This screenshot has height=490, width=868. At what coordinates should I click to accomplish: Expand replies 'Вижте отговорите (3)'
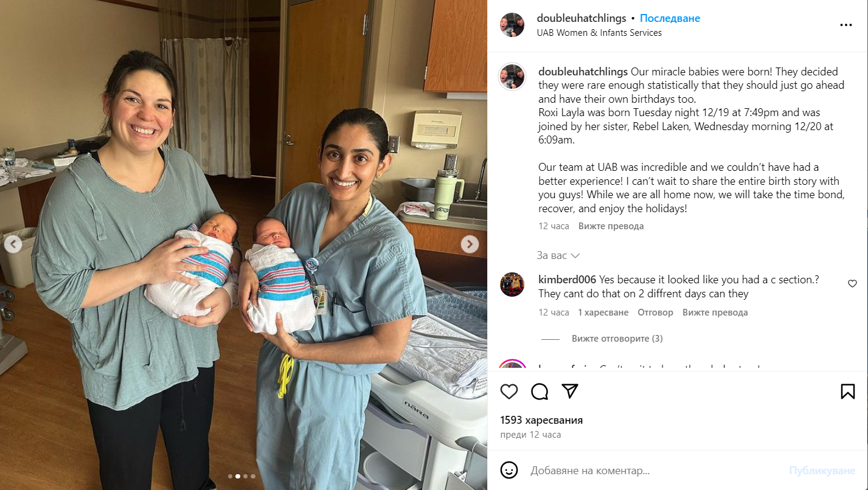point(617,339)
